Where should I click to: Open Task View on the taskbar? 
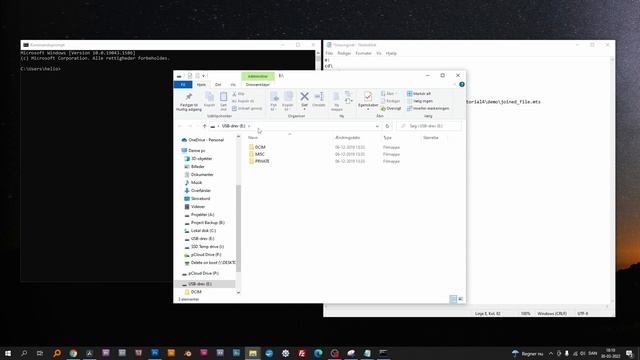click(40, 353)
